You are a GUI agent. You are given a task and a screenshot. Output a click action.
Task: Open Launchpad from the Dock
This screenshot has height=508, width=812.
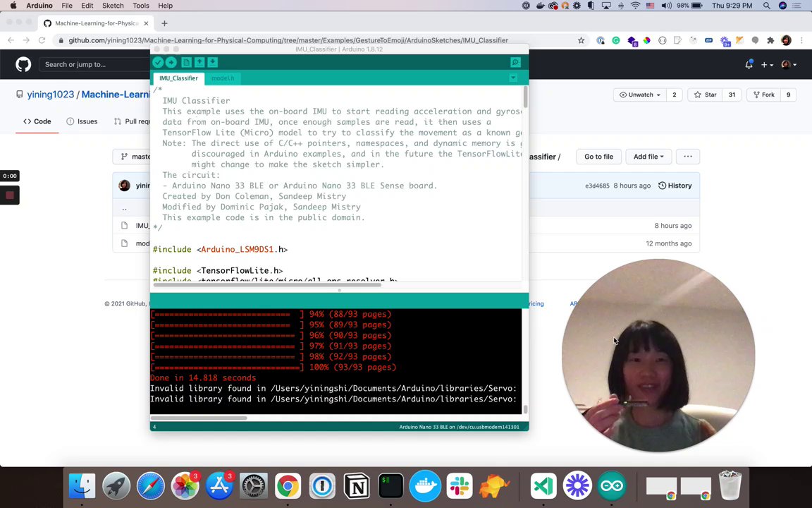tap(116, 485)
